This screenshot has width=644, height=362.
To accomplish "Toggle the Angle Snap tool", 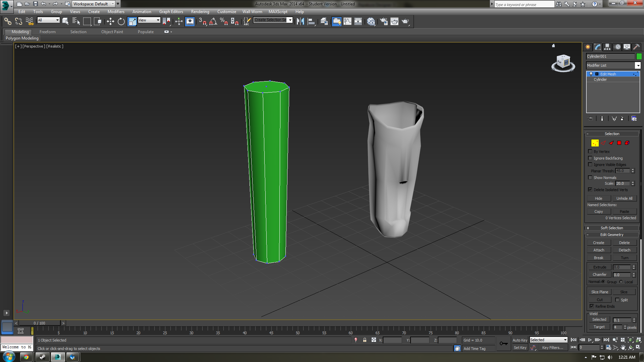I will (x=213, y=22).
